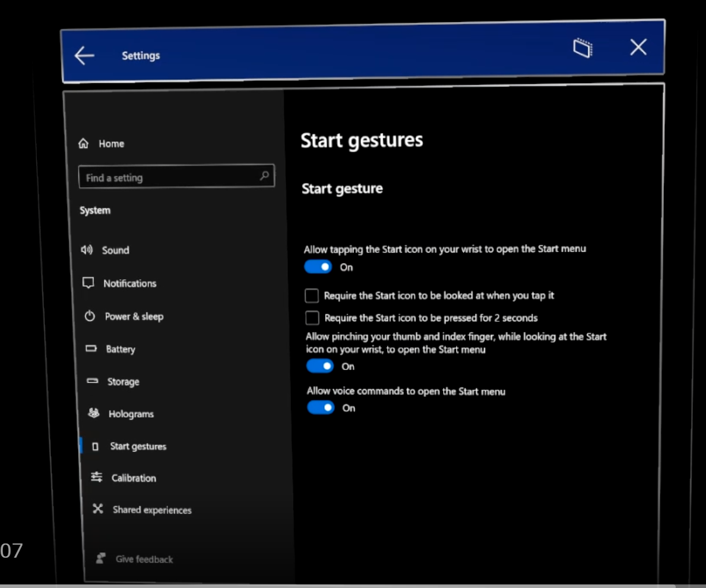Image resolution: width=706 pixels, height=588 pixels.
Task: Check require Start icon pressed for 2 seconds
Action: (x=313, y=318)
